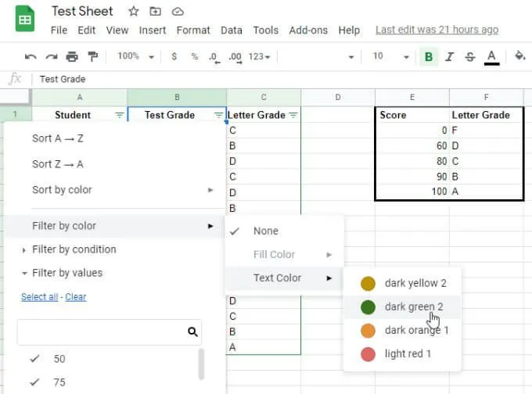Open the Format menu
The height and width of the screenshot is (394, 532).
tap(193, 30)
